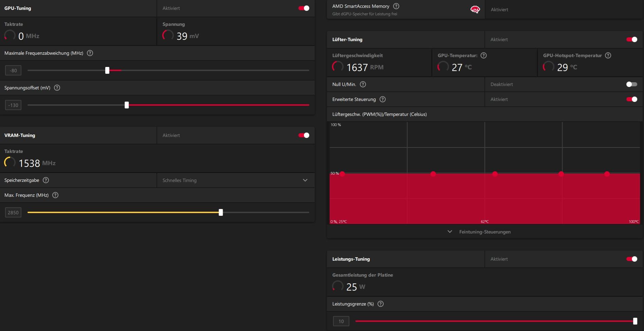Enable Null U/Min. toggle
644x331 pixels.
coord(632,84)
